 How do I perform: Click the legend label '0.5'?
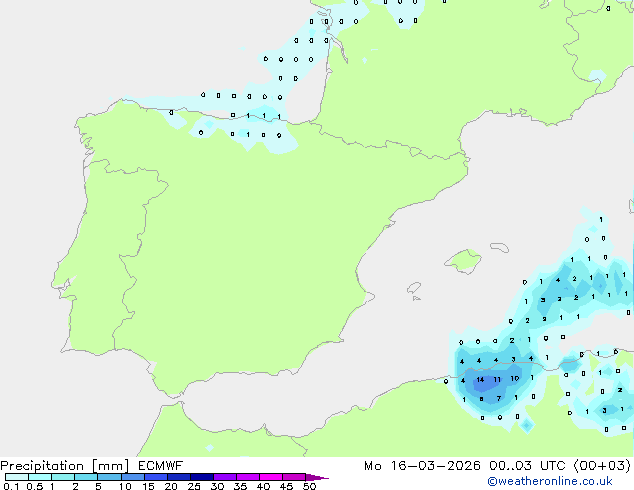click(x=35, y=486)
